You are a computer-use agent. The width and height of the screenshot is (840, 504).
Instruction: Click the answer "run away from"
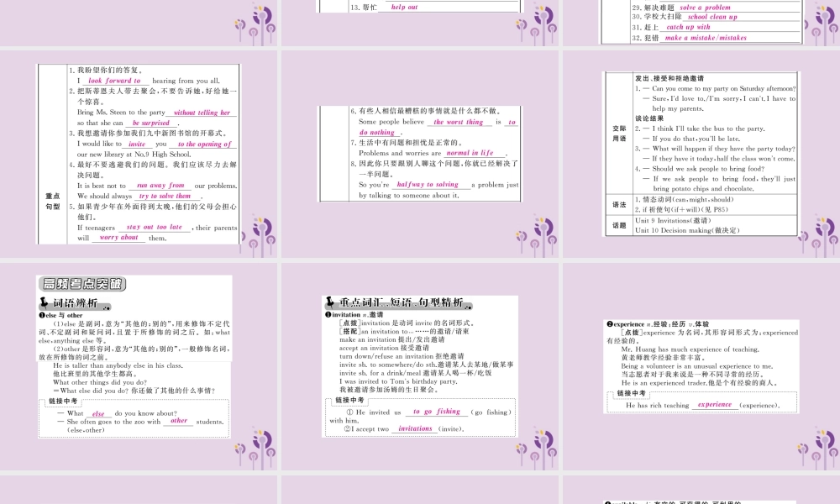point(160,186)
